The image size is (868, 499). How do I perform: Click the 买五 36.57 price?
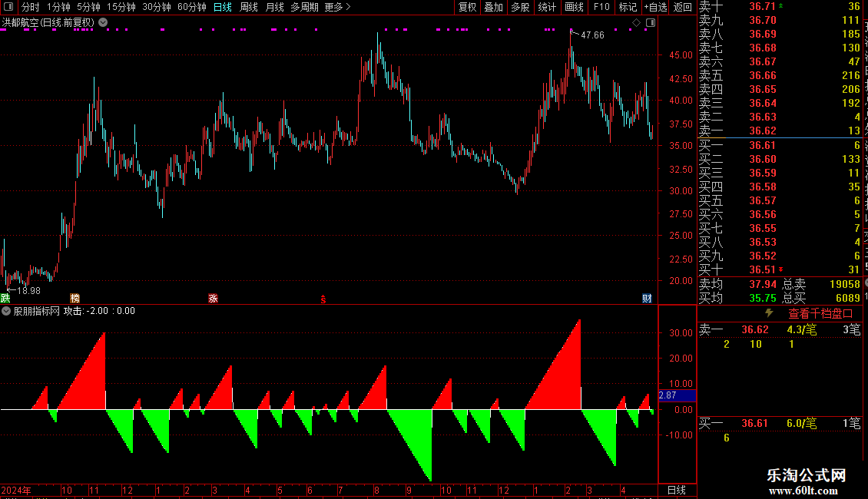tap(763, 200)
